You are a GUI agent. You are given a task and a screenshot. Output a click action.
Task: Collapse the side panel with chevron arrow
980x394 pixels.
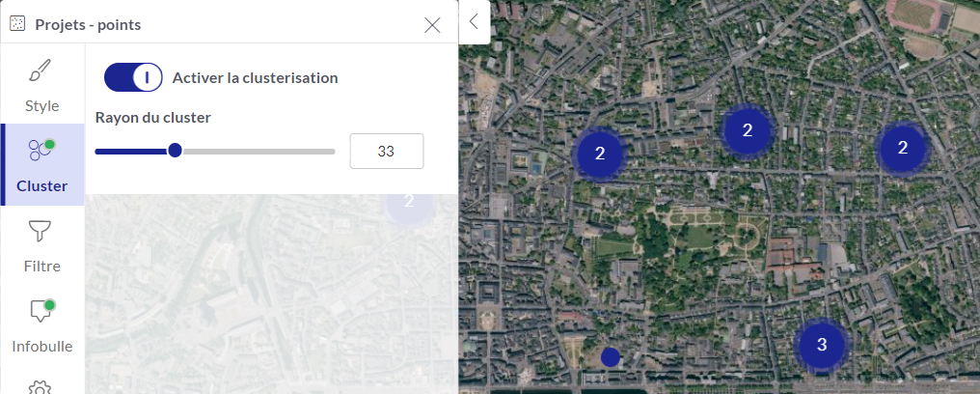(474, 21)
